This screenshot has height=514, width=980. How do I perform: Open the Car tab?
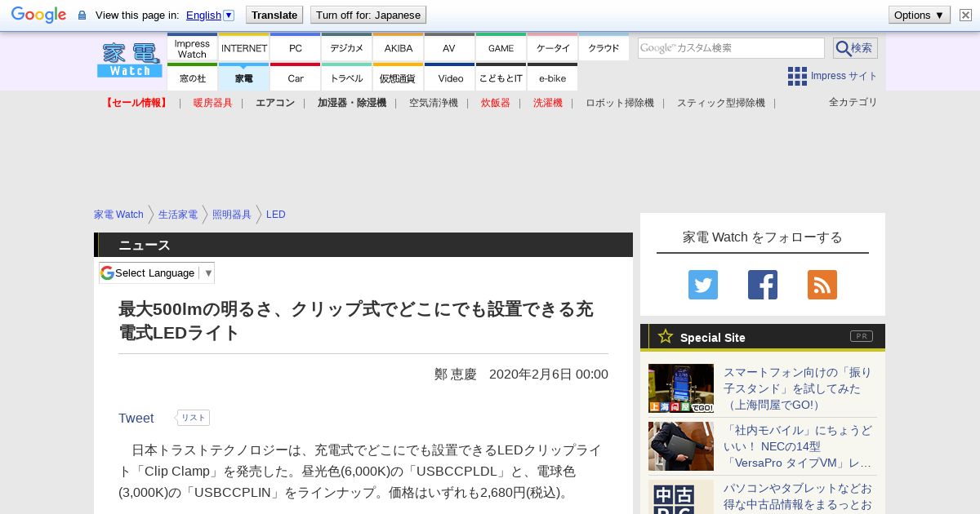(x=296, y=78)
